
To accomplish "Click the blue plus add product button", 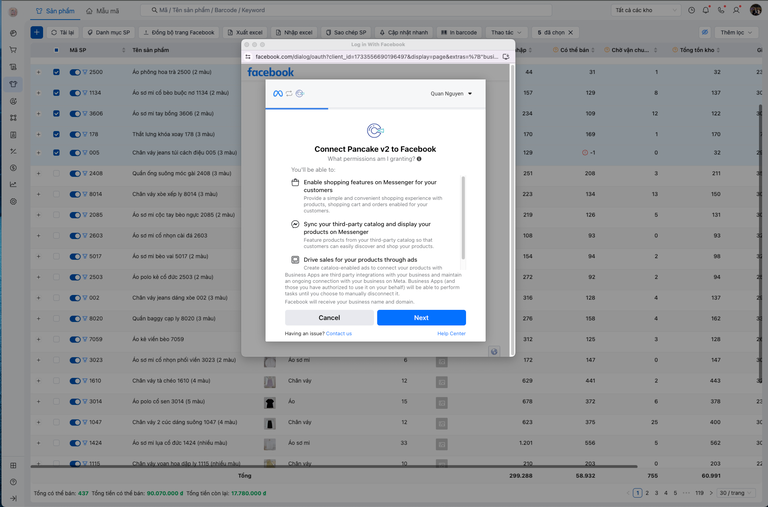I will click(x=36, y=32).
